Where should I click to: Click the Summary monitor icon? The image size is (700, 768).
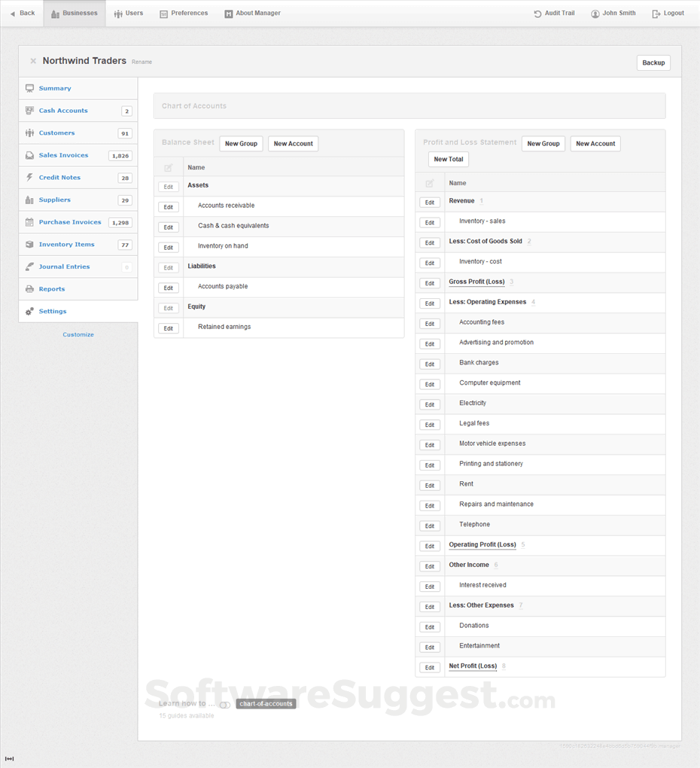click(28, 88)
